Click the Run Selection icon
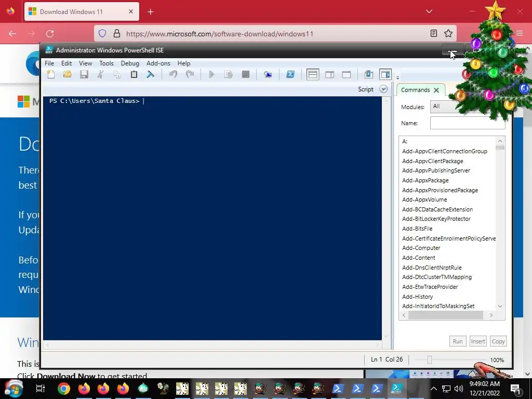532x399 pixels. coord(229,74)
